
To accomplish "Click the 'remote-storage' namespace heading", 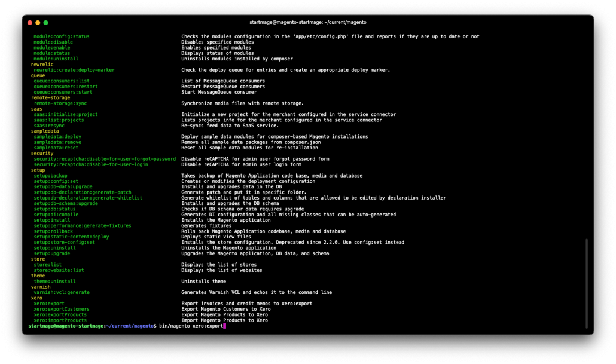I will pos(50,98).
